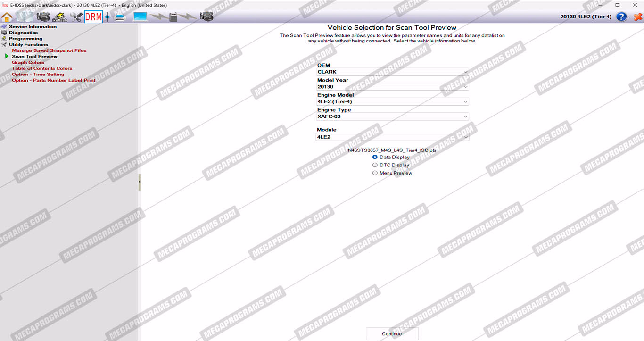The height and width of the screenshot is (341, 644).
Task: Click the Programming lightning icon in sidebar
Action: tap(4, 39)
